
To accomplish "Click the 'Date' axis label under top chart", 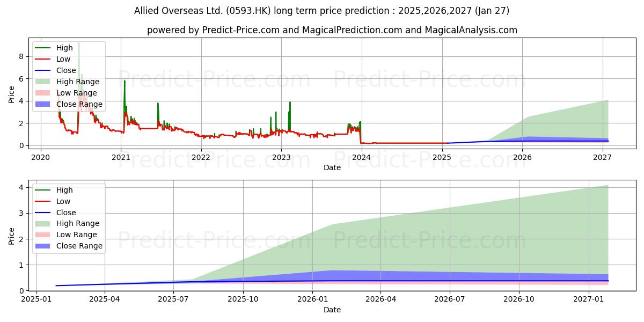I will click(x=332, y=168).
